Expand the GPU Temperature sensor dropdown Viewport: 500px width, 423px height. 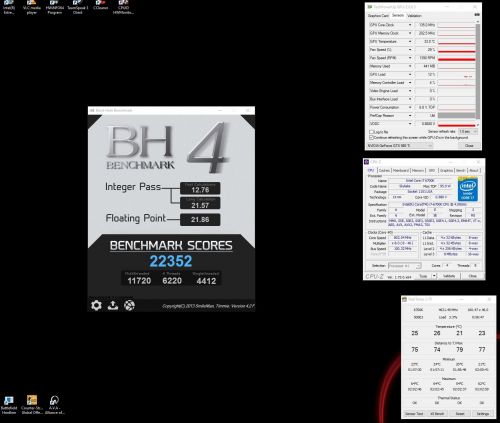coord(410,42)
